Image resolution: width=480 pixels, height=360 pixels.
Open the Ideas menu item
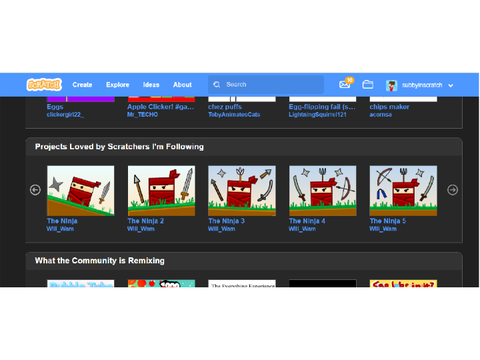151,85
